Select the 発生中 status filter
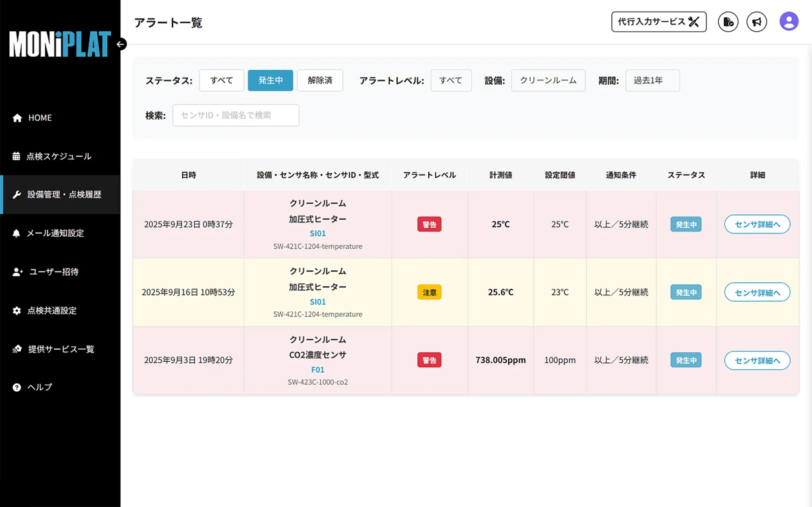This screenshot has width=812, height=507. coord(270,80)
